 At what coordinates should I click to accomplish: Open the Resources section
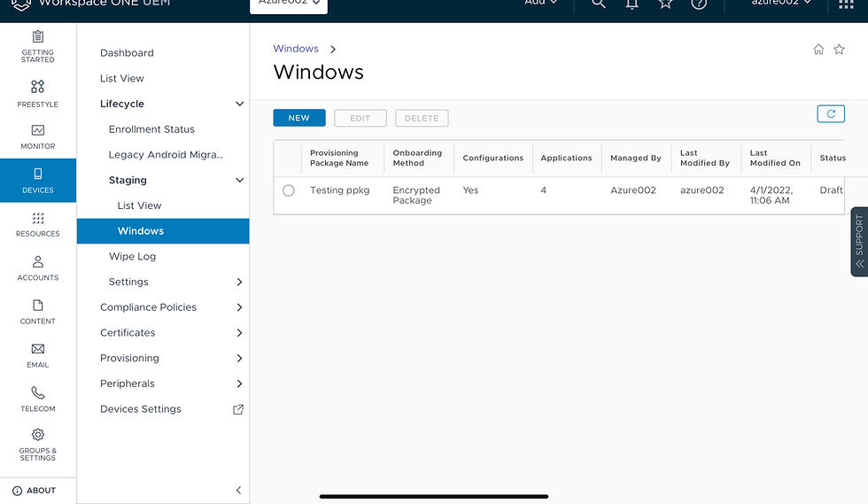pos(37,224)
